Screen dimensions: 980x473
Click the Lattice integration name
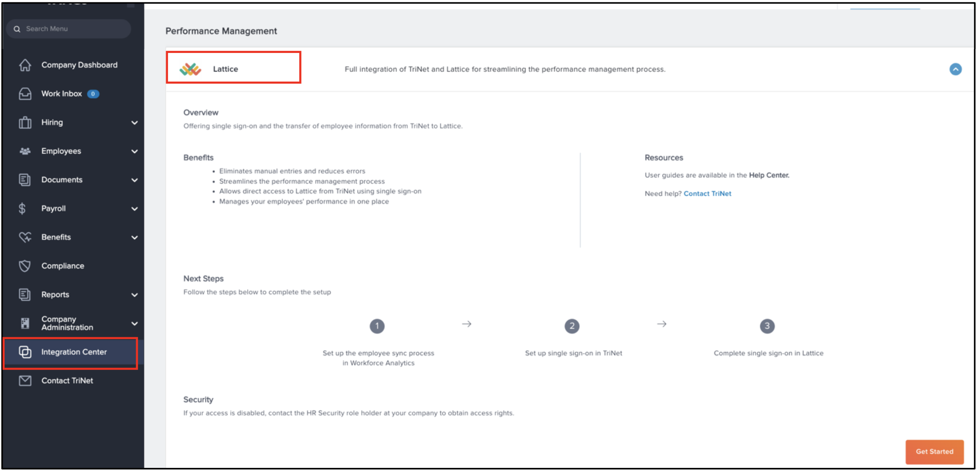[226, 69]
